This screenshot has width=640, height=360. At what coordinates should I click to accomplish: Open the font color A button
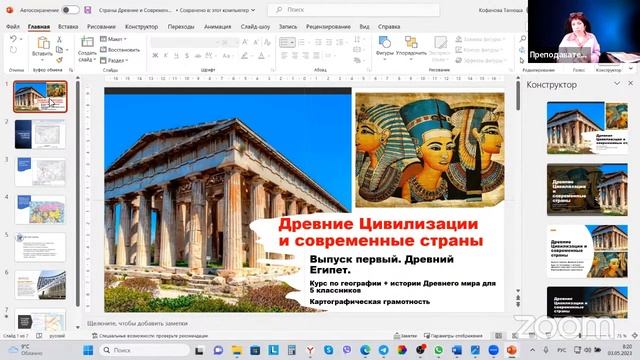coord(262,56)
